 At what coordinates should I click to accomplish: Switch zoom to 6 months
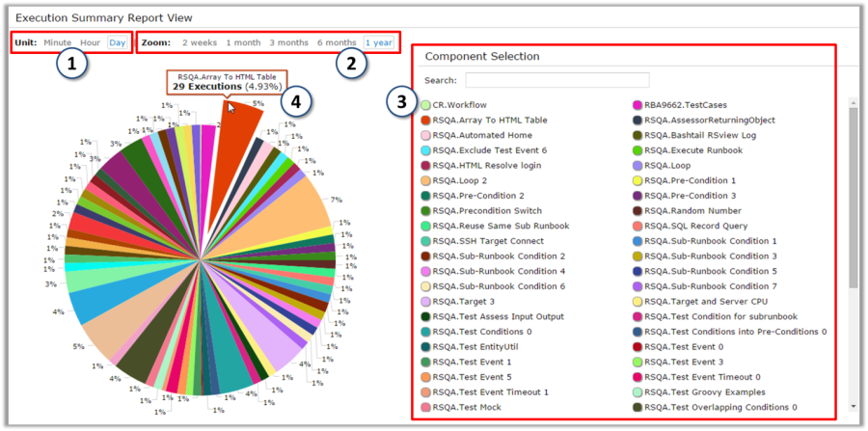click(337, 43)
